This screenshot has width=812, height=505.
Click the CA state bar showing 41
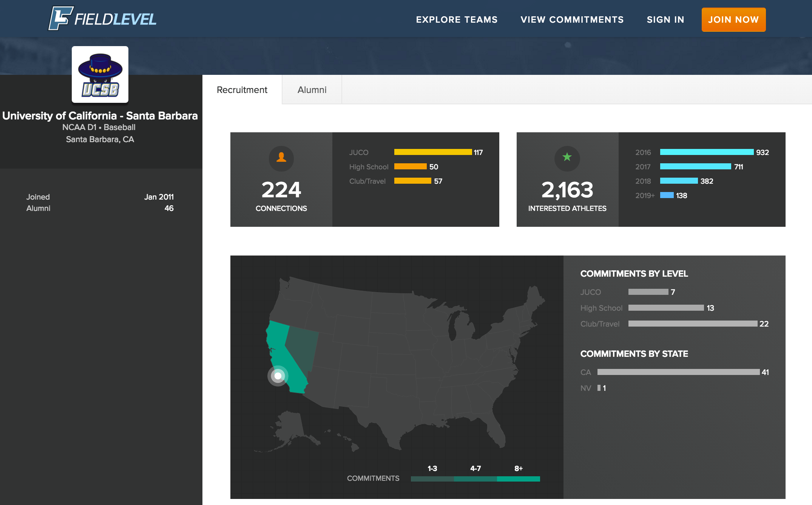[679, 372]
